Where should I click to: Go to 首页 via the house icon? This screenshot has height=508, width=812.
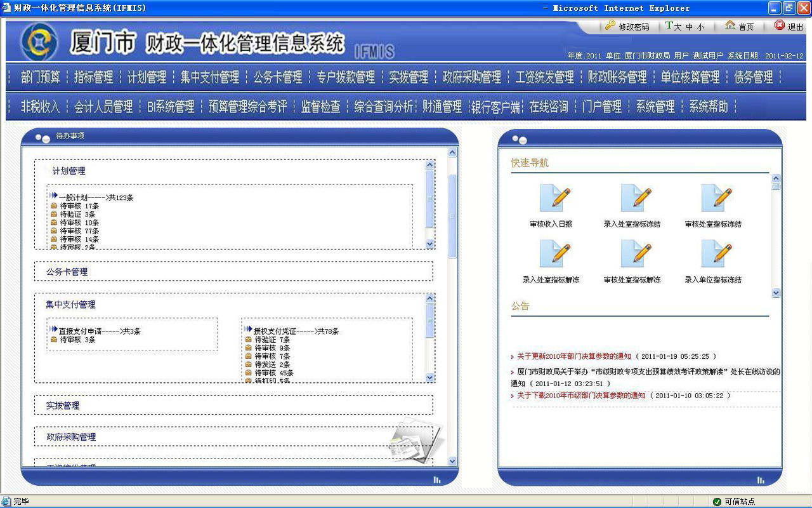(x=730, y=26)
